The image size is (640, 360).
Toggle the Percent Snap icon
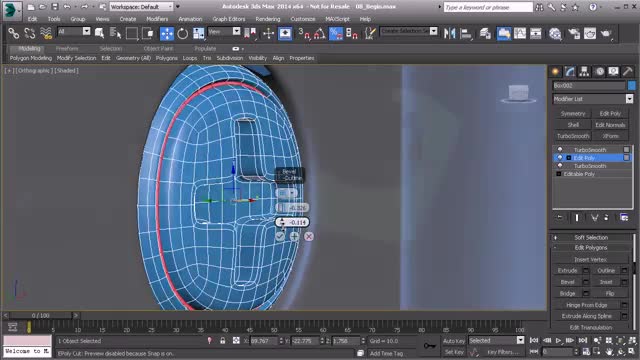[336, 33]
